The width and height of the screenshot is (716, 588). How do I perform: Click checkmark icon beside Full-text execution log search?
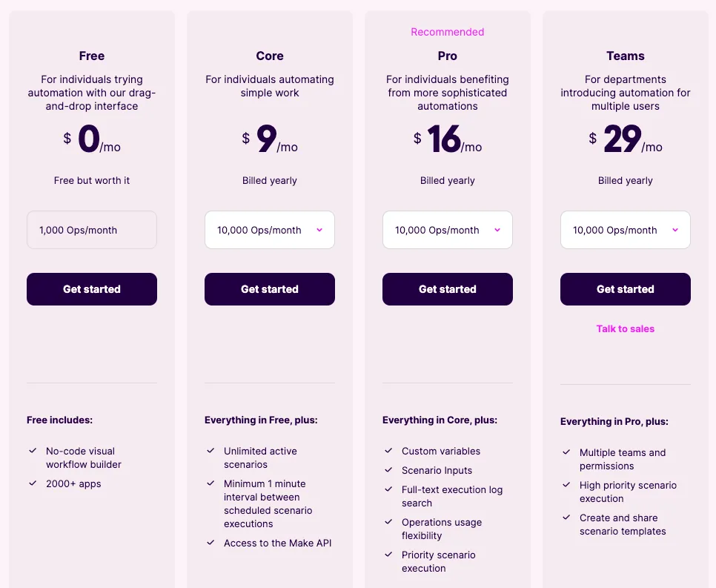[388, 489]
